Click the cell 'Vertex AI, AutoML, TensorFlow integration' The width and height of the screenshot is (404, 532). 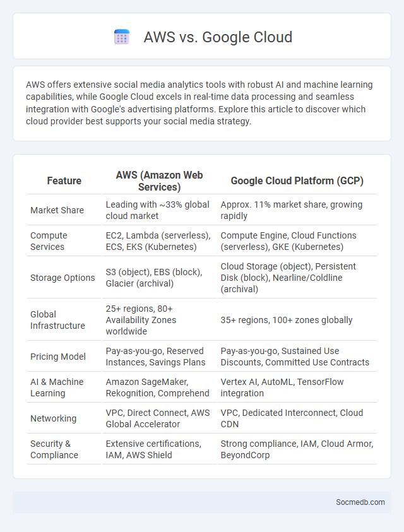click(297, 387)
